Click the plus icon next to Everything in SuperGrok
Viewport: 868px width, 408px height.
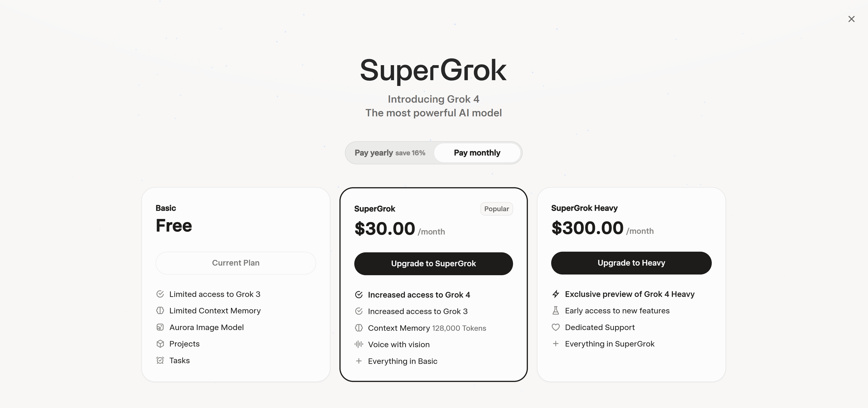(556, 344)
